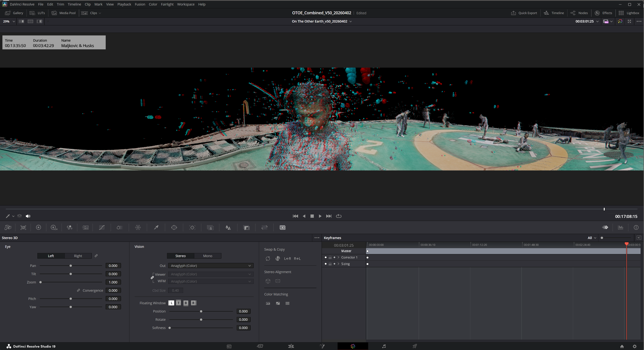644x350 pixels.
Task: Switch to the Fusion page
Action: [x=322, y=346]
